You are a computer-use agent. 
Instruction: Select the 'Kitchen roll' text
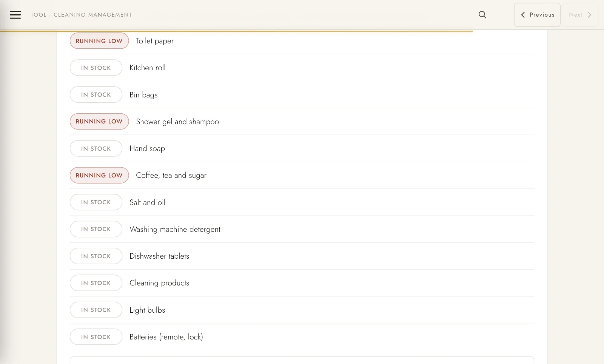tap(148, 68)
